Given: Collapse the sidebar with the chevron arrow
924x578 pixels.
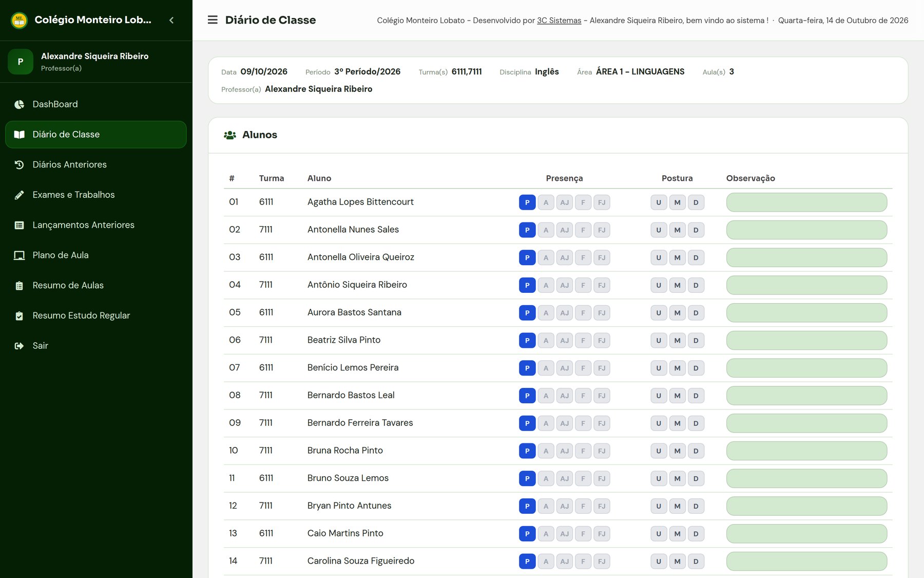Looking at the screenshot, I should pos(171,20).
